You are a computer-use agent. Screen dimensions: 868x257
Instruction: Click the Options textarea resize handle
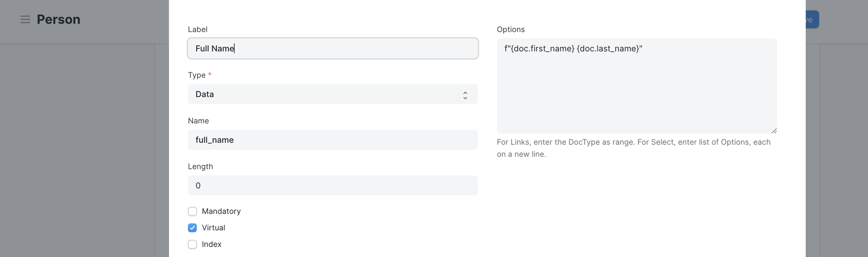[x=774, y=131]
